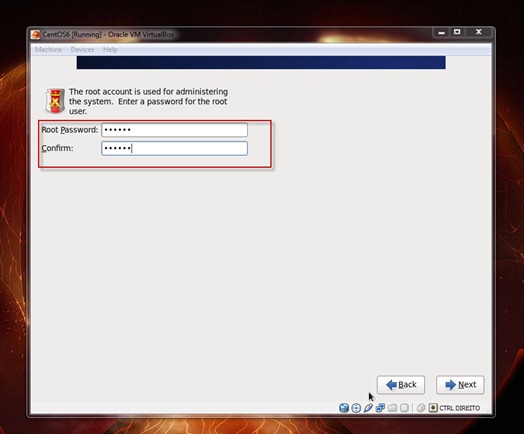This screenshot has width=524, height=434.
Task: Click the network adapters status icon
Action: click(x=380, y=408)
